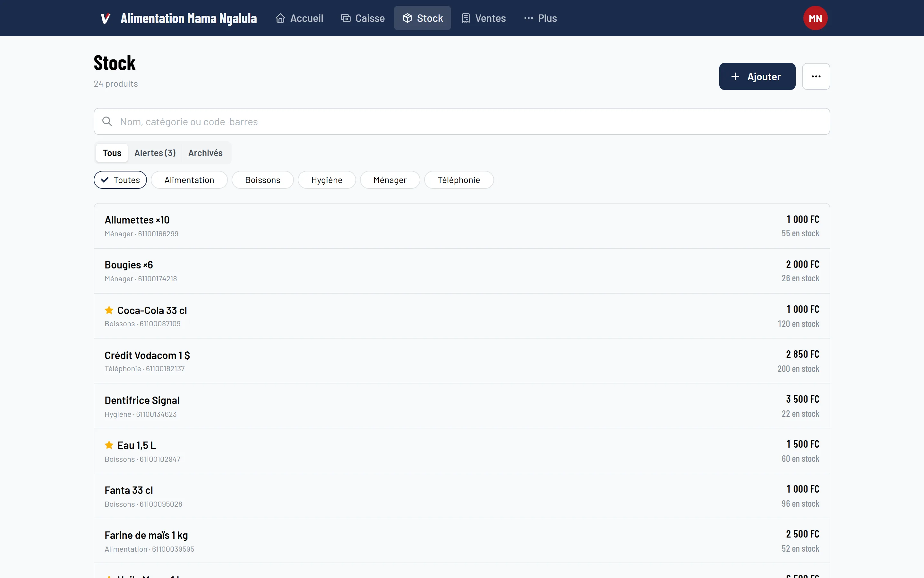This screenshot has width=924, height=578.
Task: Go to Accueil in the navigation
Action: [x=299, y=18]
